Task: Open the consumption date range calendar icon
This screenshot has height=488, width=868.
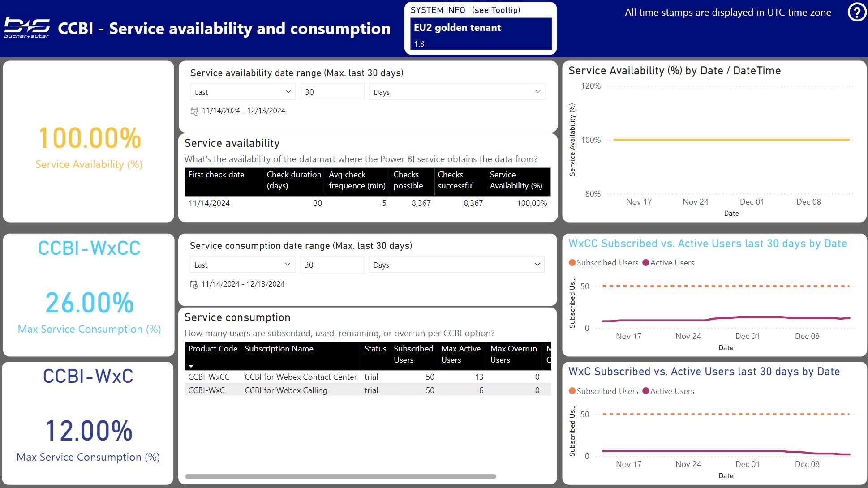Action: click(x=194, y=284)
